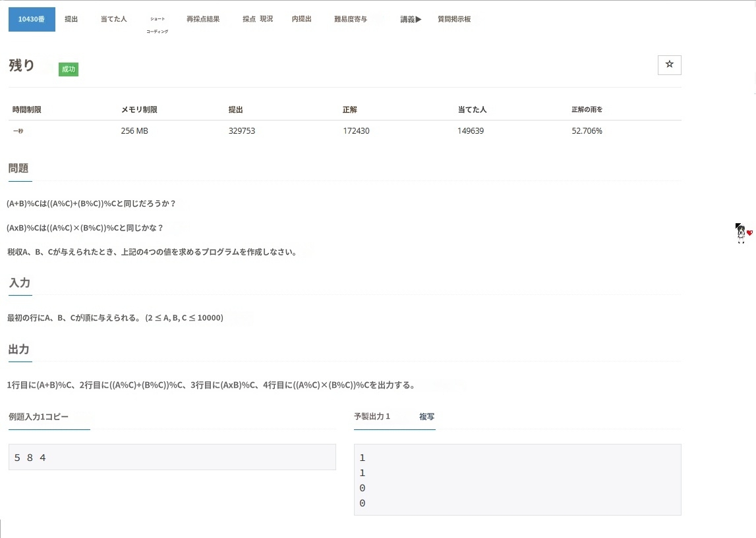Click the star favorite icon
756x538 pixels.
pos(669,65)
